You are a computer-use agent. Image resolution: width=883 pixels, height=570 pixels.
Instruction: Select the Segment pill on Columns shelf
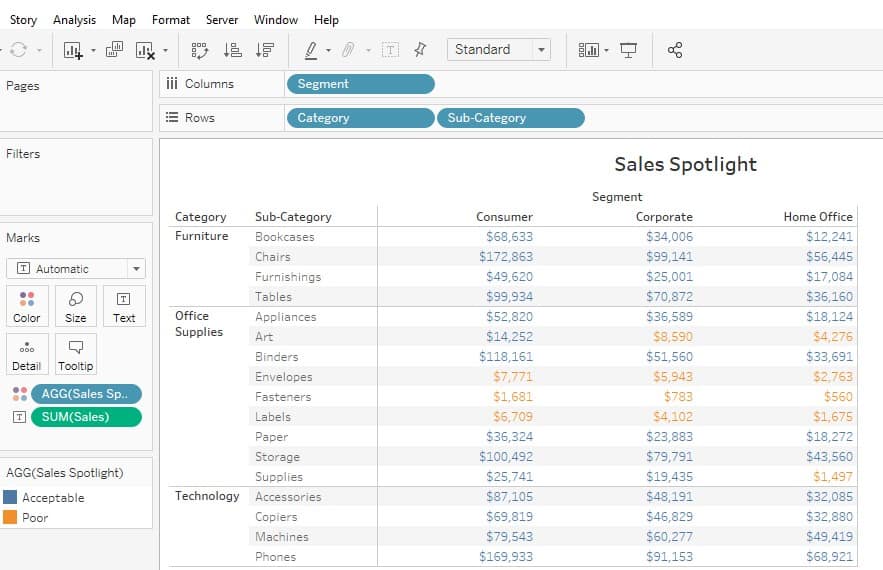(x=360, y=84)
